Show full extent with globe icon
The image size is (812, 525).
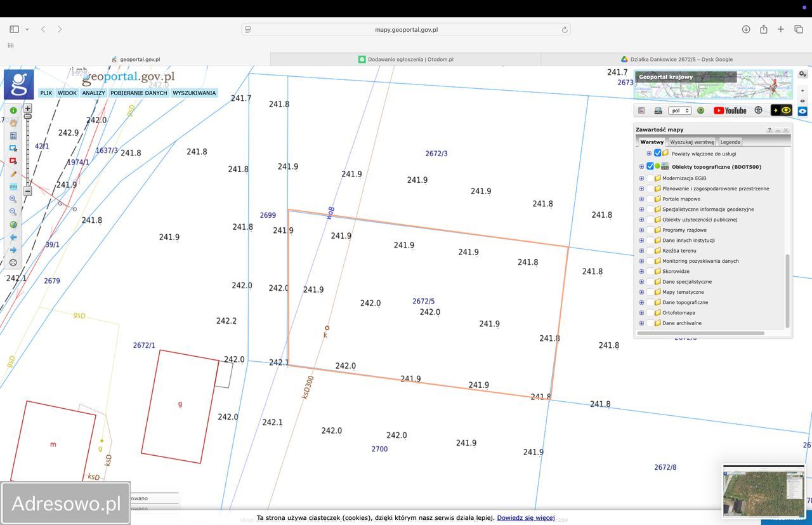click(13, 225)
